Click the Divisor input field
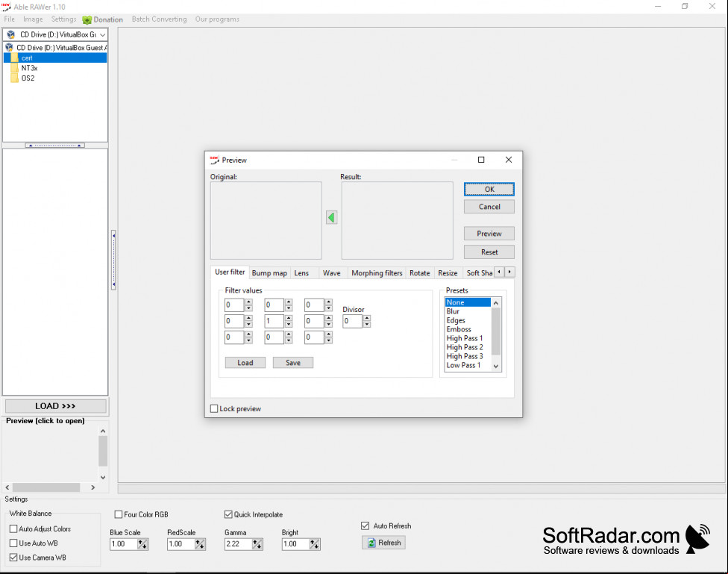Viewport: 728px width, 574px height. 352,321
